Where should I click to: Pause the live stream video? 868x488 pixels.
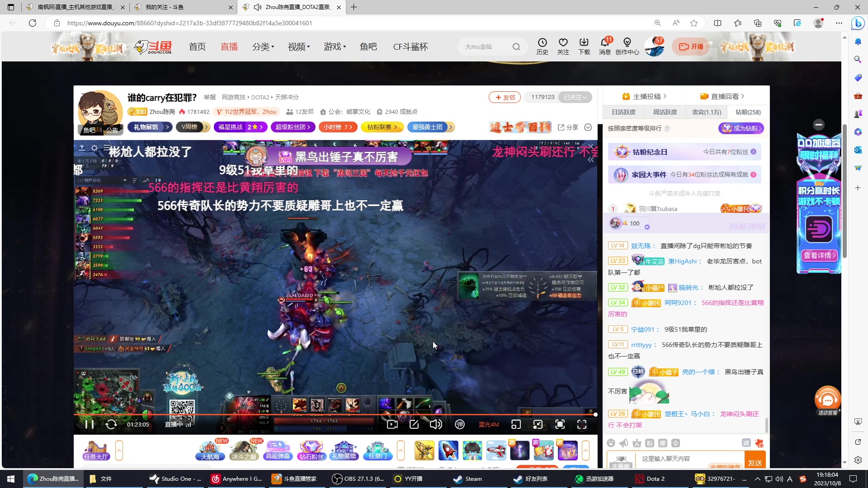tap(90, 424)
